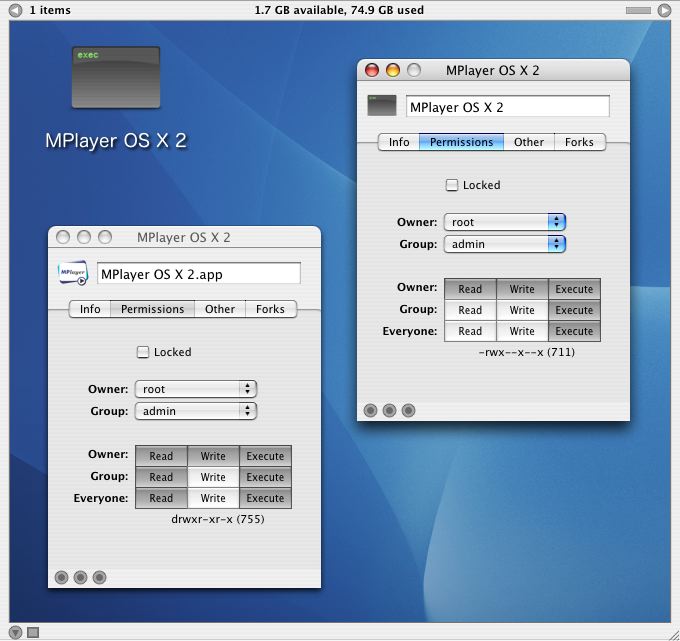Toggle Everyone Read in .app window
Screen dimensions: 680x641
click(x=161, y=498)
